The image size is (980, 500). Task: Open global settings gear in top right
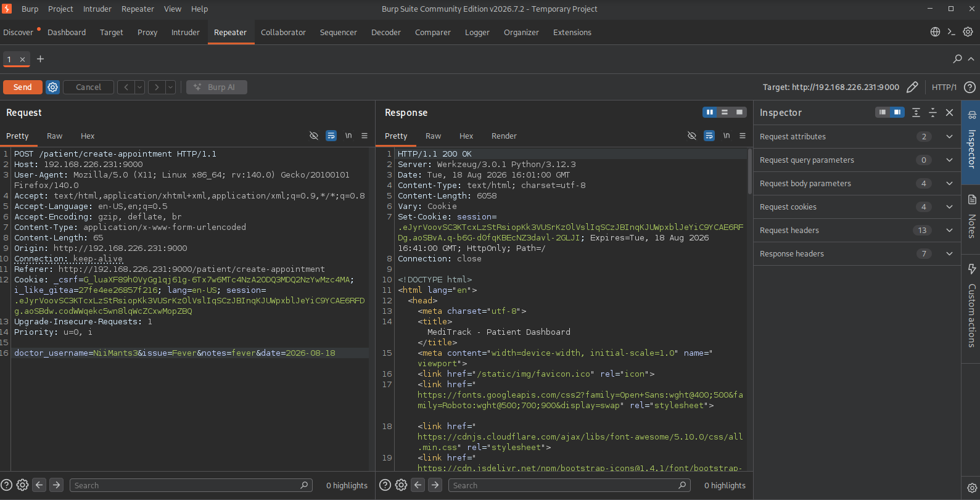tap(968, 32)
